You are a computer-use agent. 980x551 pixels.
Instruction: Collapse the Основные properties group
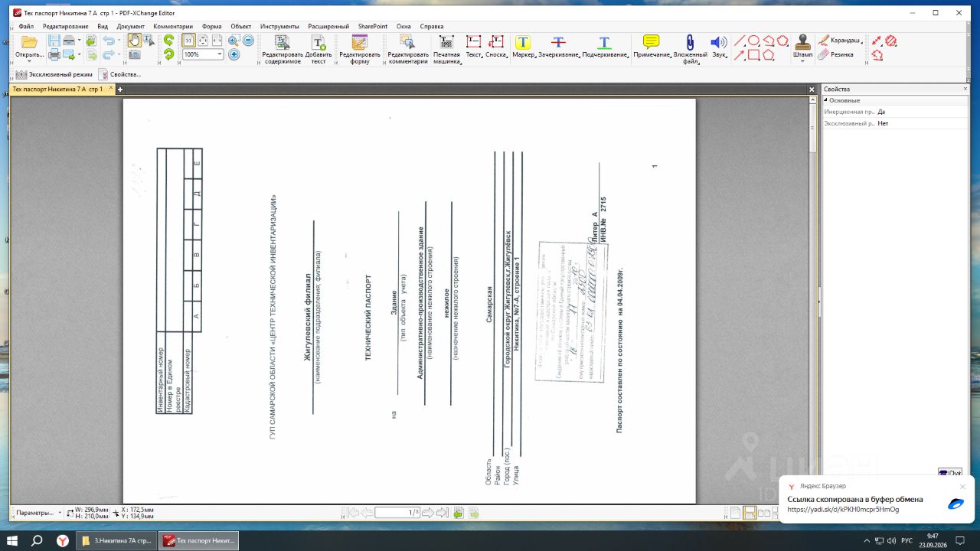coord(825,100)
